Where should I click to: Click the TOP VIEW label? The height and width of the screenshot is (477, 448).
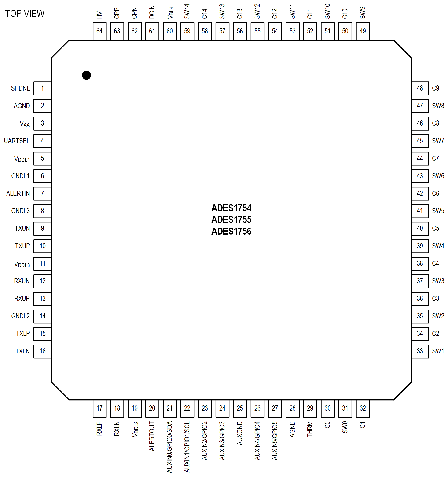tap(25, 14)
